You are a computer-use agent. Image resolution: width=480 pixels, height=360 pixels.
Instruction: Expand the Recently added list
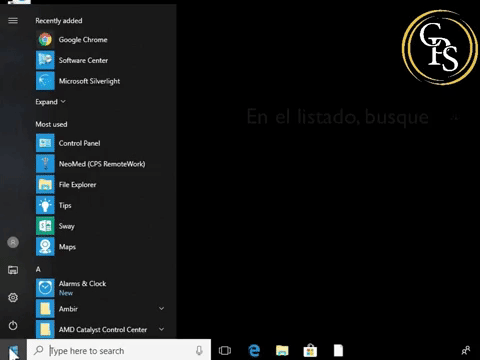(x=50, y=102)
